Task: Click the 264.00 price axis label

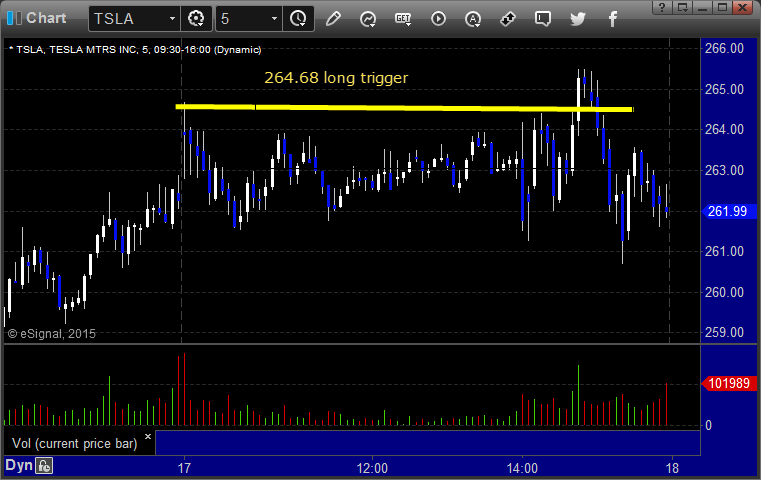Action: click(x=724, y=129)
